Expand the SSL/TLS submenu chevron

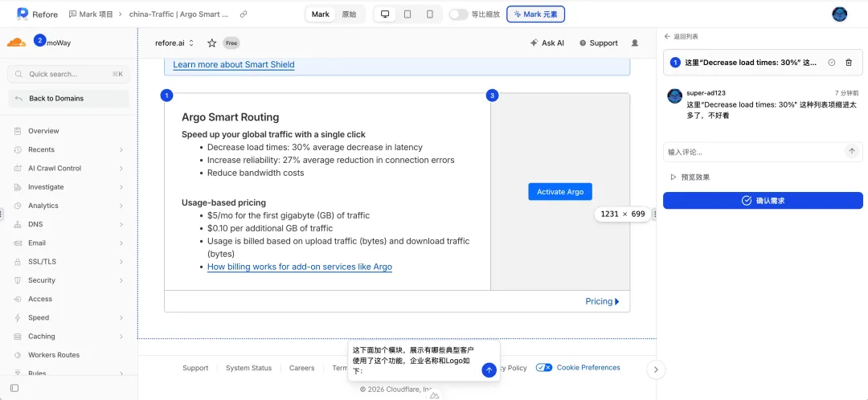[121, 262]
